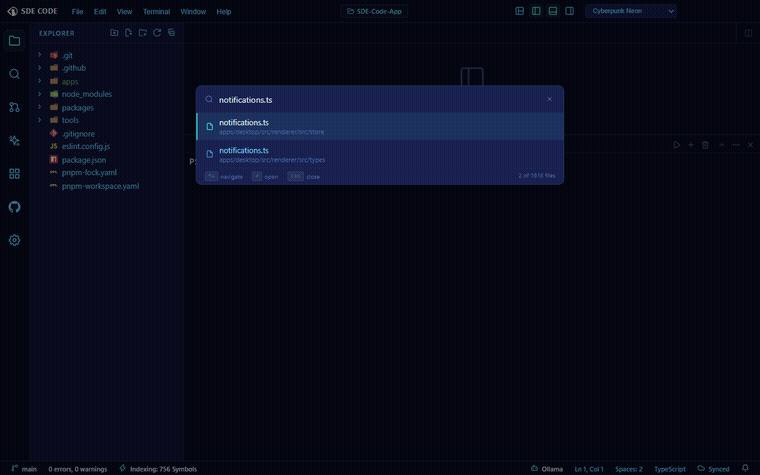Click the main branch in status bar

tap(24, 469)
